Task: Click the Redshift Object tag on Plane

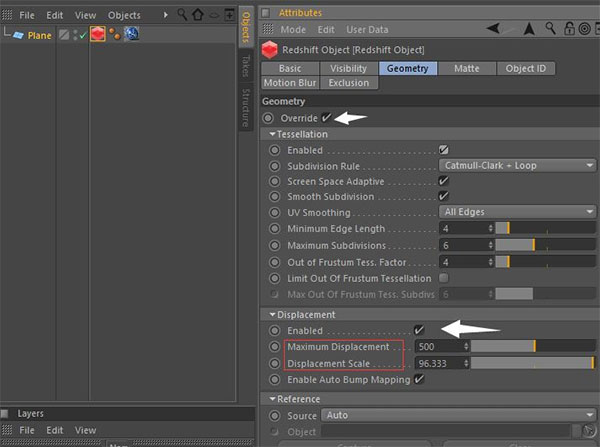Action: pos(98,35)
